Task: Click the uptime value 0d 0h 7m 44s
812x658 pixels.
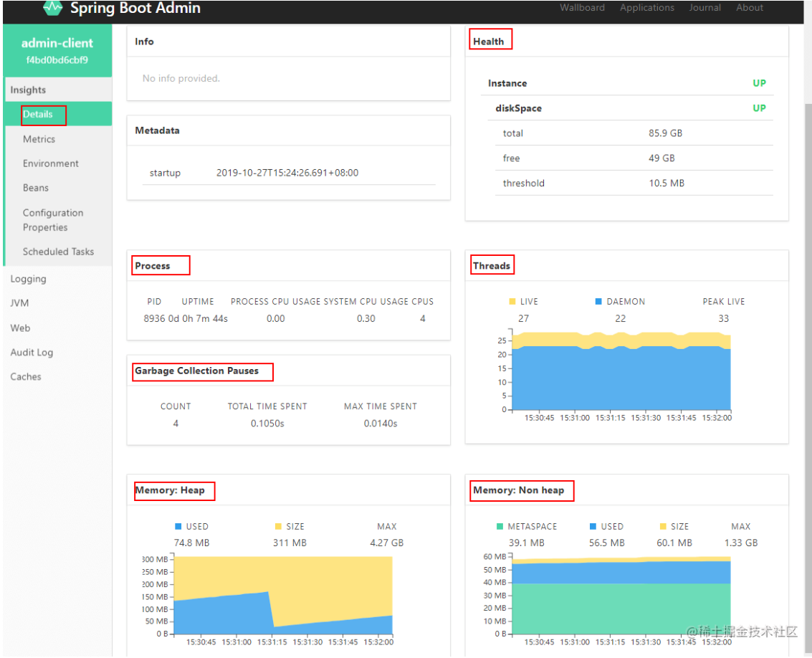Action: [x=198, y=319]
